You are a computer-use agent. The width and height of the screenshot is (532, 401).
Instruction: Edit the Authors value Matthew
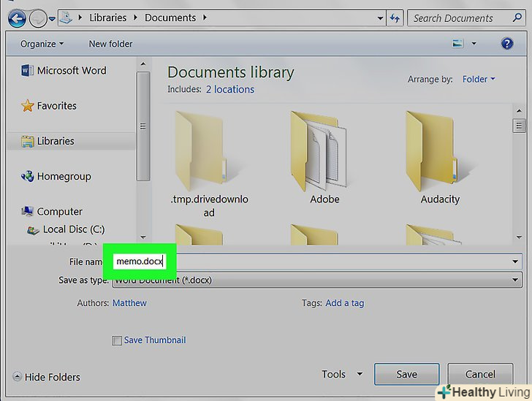pyautogui.click(x=129, y=303)
